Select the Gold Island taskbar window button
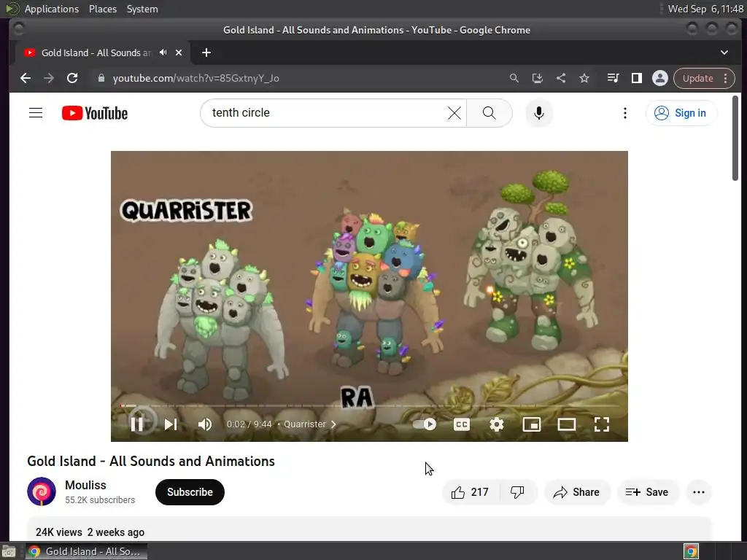Viewport: 747px width, 560px height. (86, 551)
